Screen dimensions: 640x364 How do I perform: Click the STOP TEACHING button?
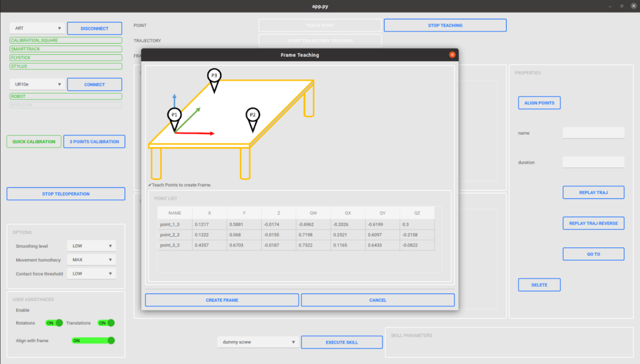click(x=444, y=26)
